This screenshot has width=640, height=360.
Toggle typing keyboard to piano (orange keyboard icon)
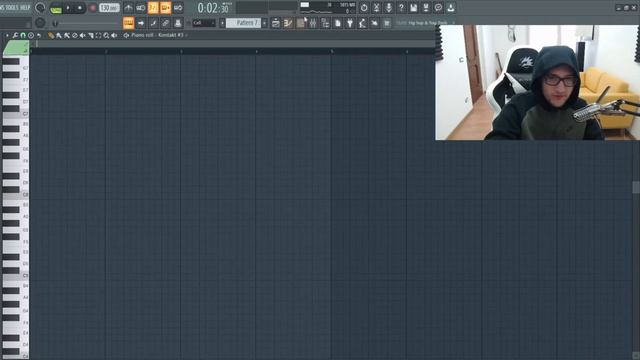point(128,23)
